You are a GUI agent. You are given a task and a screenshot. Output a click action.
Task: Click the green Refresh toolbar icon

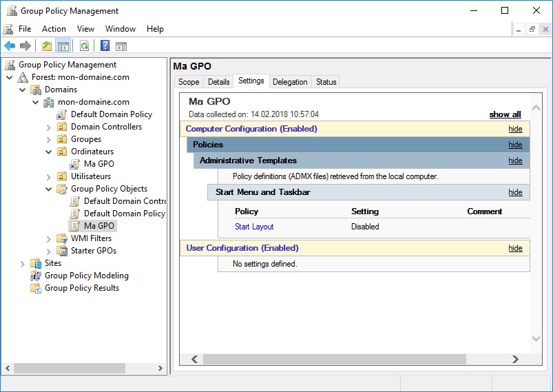click(84, 46)
